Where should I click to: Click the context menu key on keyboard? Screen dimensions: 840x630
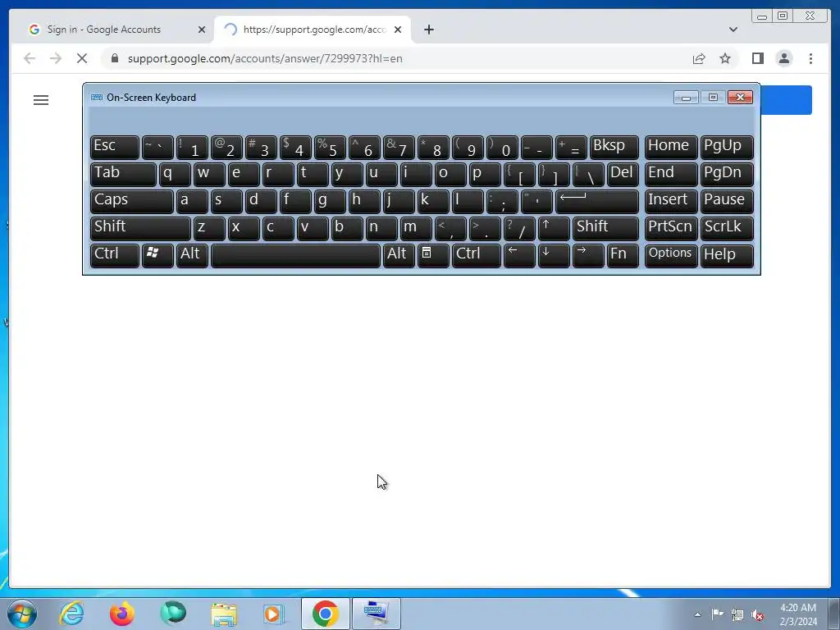[433, 255]
